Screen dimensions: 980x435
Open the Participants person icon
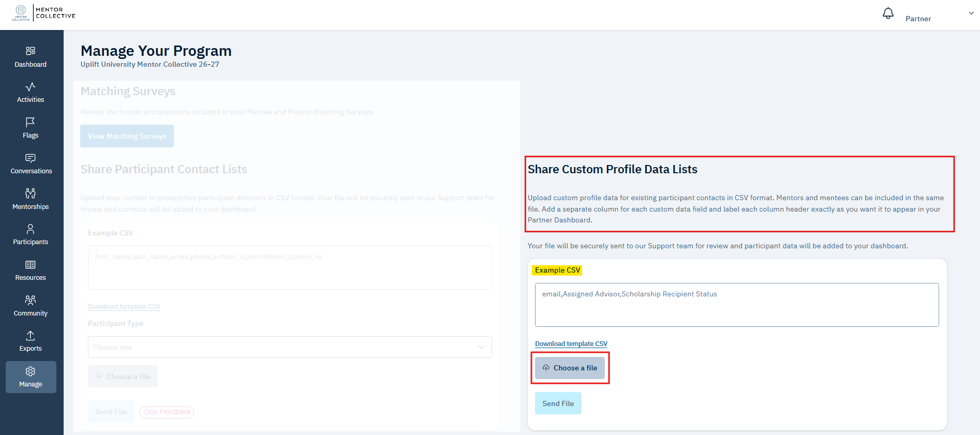pyautogui.click(x=31, y=229)
